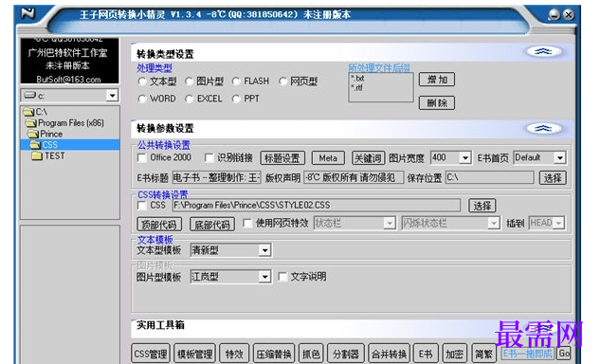Select the WORD radio button
Image resolution: width=601 pixels, height=364 pixels.
(142, 99)
